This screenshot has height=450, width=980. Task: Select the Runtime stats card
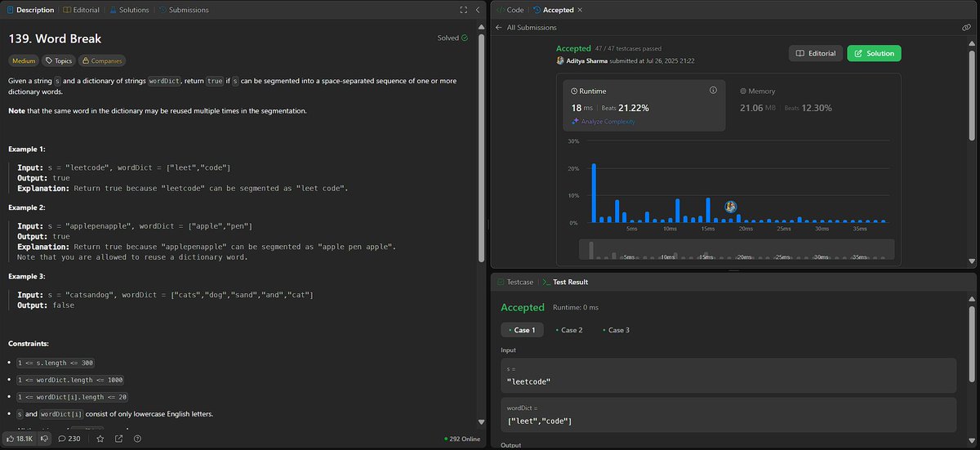pos(644,105)
